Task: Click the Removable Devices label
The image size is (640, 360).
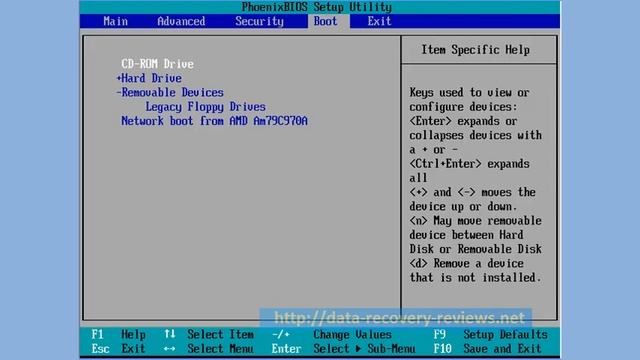Action: pos(173,93)
